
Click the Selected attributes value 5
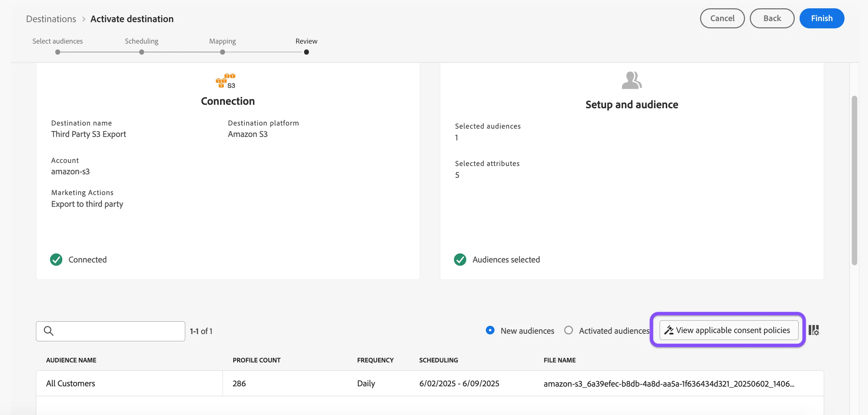[457, 175]
